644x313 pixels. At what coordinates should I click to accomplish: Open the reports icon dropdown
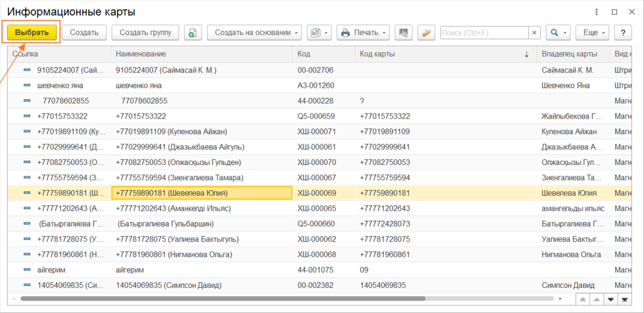[319, 33]
